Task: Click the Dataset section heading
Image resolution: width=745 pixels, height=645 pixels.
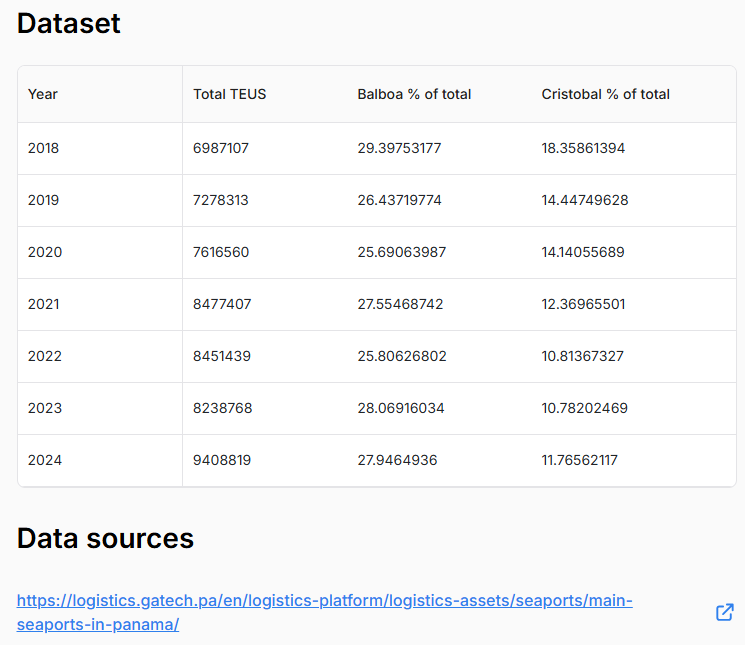Action: [x=69, y=23]
